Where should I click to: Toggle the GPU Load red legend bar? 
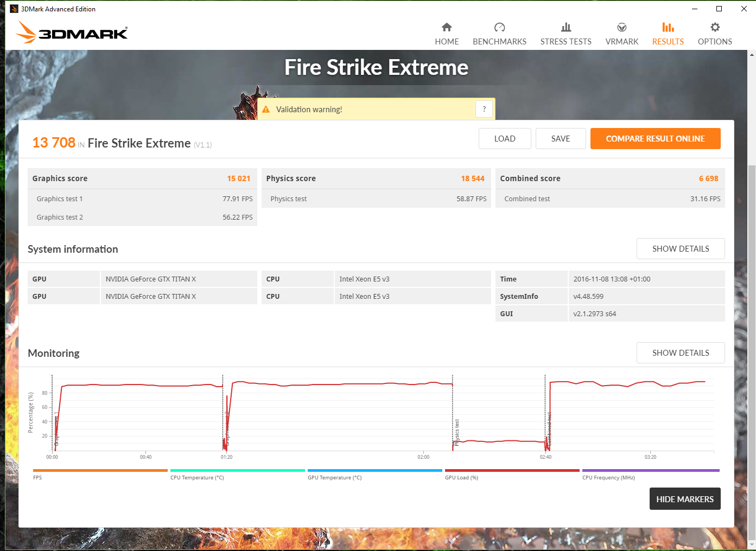click(512, 470)
